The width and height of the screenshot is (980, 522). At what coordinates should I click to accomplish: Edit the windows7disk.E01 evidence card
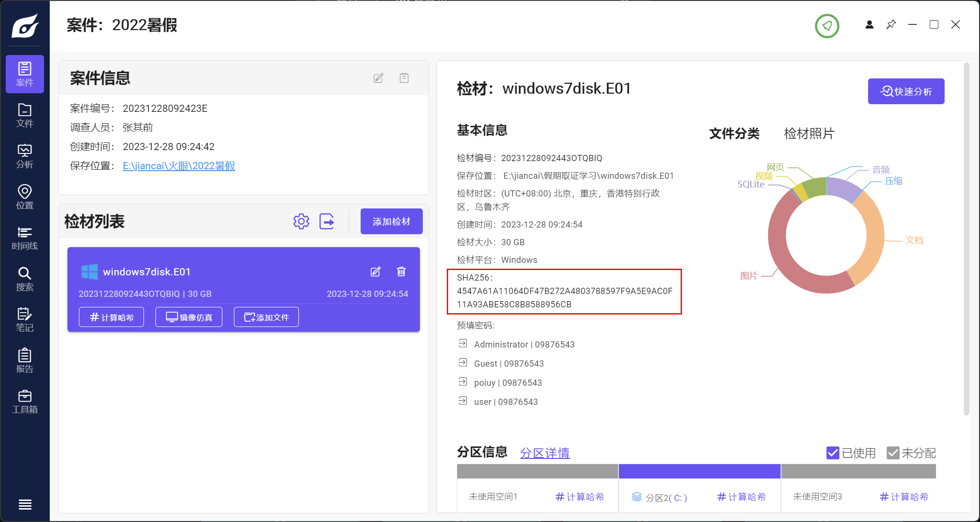(x=375, y=272)
